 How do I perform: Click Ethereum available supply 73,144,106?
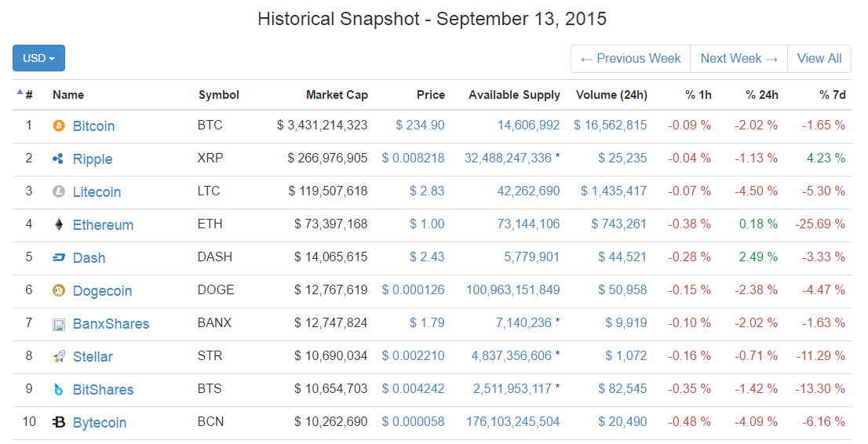pos(528,224)
